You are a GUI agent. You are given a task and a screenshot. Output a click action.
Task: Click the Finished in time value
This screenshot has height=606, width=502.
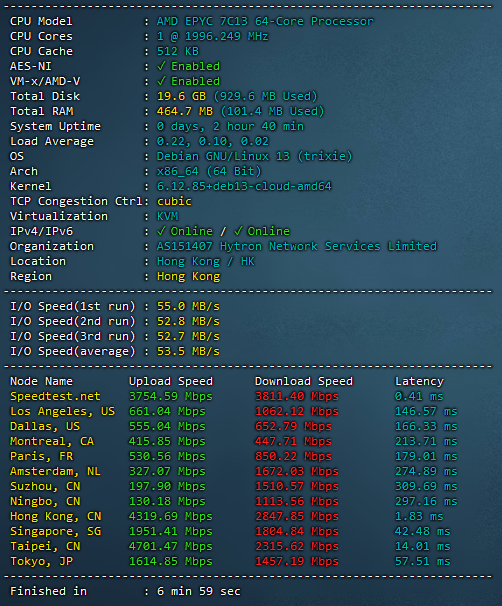[199, 591]
